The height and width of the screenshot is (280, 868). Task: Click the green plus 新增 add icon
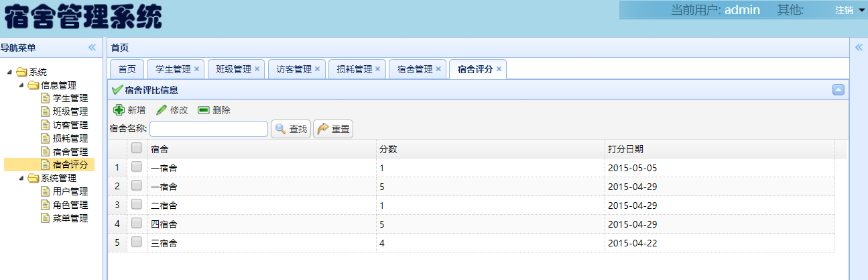click(x=119, y=110)
